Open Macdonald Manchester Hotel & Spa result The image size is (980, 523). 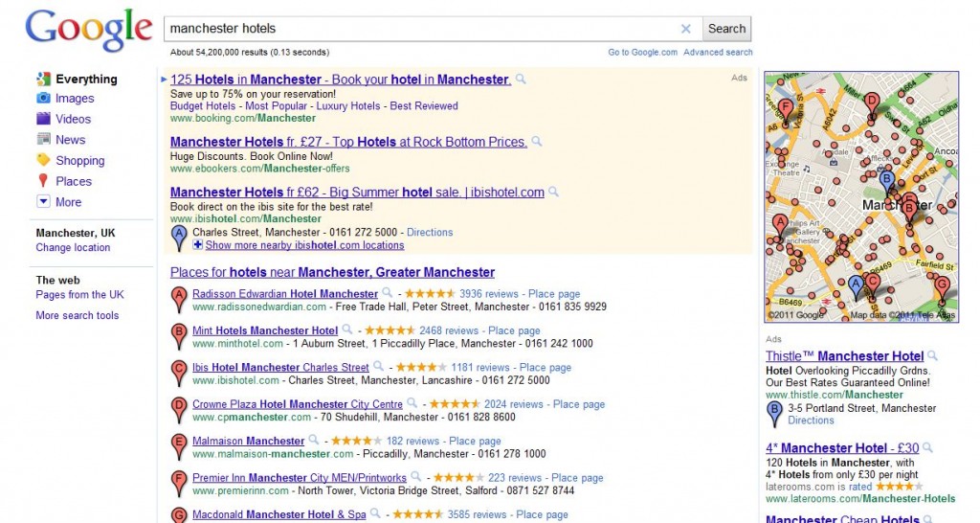278,514
